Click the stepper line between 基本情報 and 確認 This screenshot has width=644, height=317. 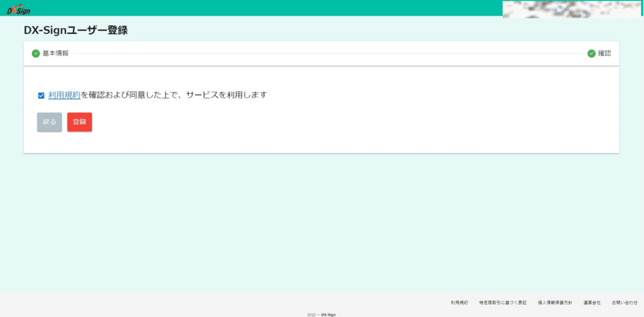point(327,53)
